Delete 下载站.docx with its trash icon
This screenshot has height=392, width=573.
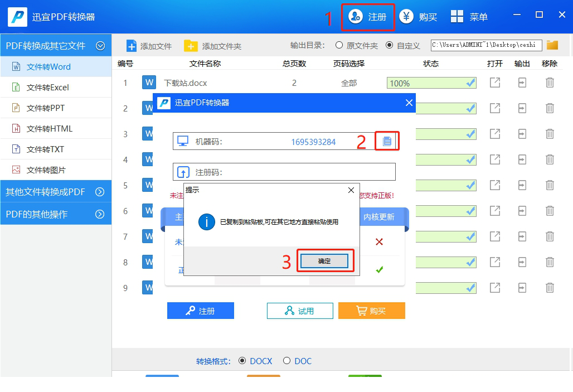[550, 82]
